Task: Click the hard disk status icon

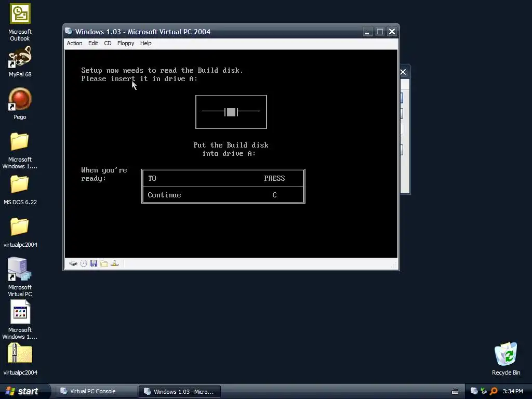Action: (x=73, y=263)
